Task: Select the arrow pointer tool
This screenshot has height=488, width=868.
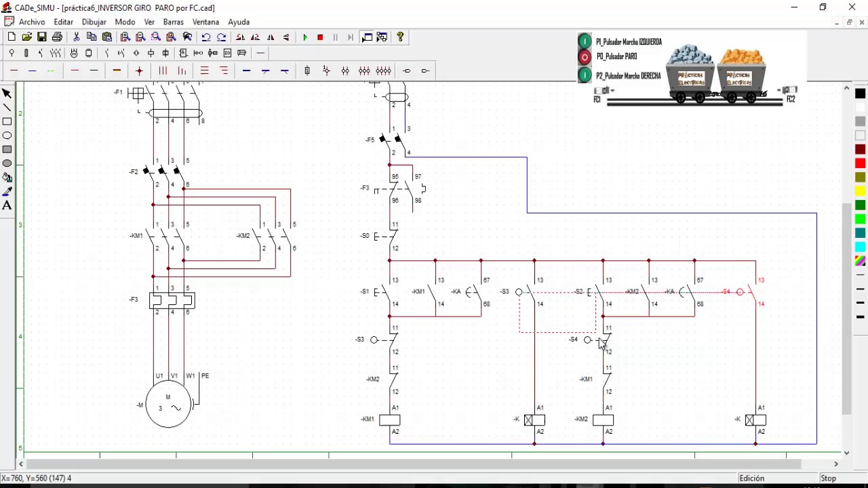Action: pyautogui.click(x=7, y=94)
